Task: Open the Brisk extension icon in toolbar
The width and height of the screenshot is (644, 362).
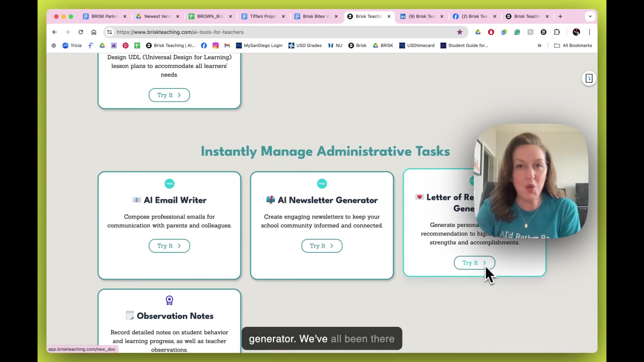Action: click(544, 32)
